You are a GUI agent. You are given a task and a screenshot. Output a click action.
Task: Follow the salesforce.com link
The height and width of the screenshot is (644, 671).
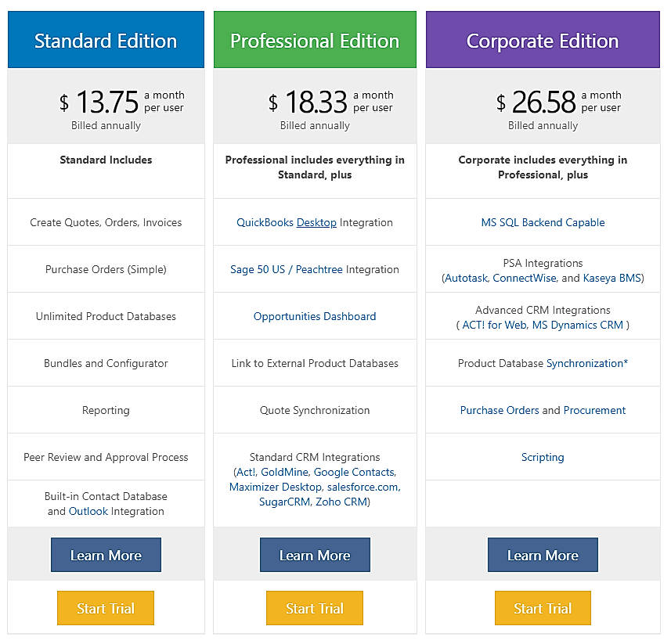[x=363, y=487]
